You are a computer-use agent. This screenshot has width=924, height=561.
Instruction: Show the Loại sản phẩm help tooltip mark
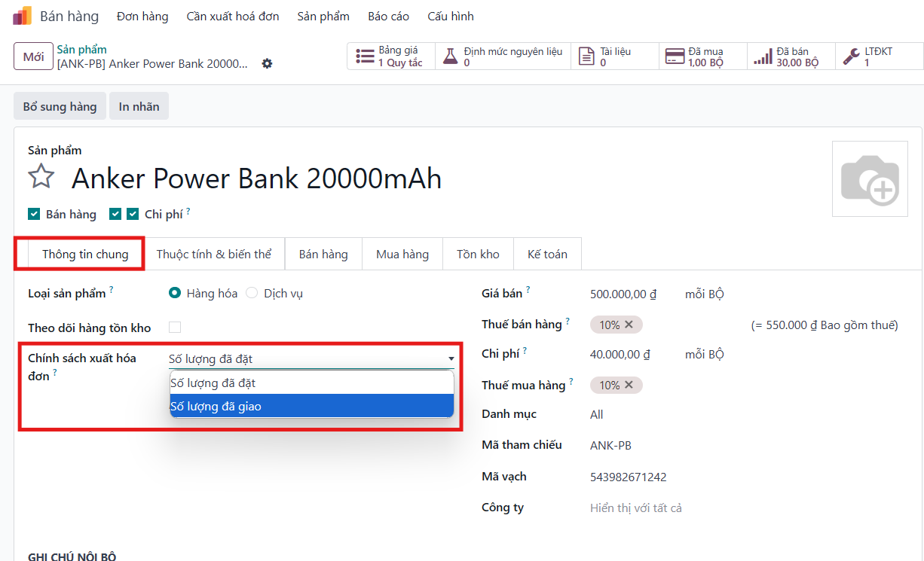[x=112, y=289]
